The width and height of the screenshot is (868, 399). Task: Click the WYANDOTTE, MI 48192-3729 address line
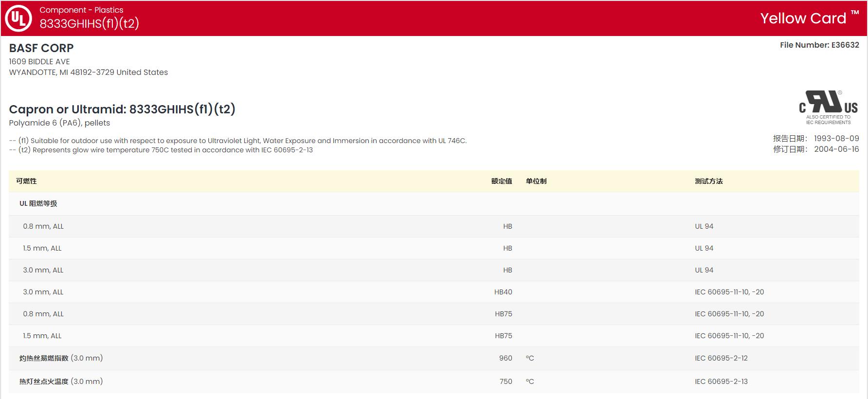click(89, 72)
